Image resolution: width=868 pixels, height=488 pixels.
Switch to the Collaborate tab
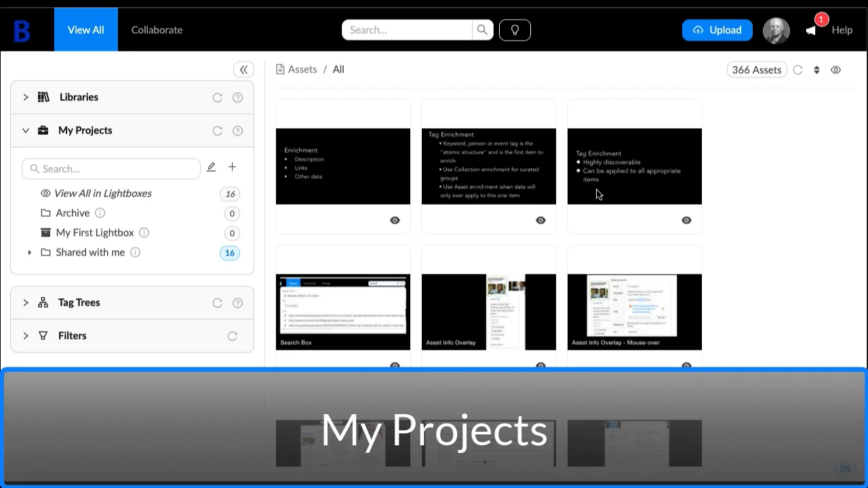pyautogui.click(x=157, y=30)
